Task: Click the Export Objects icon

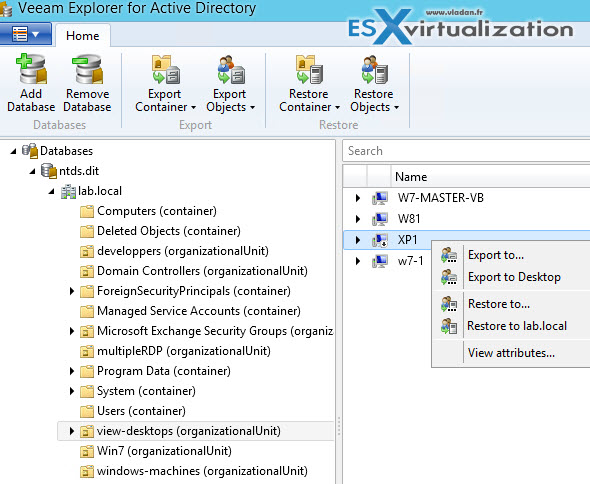Action: point(231,69)
